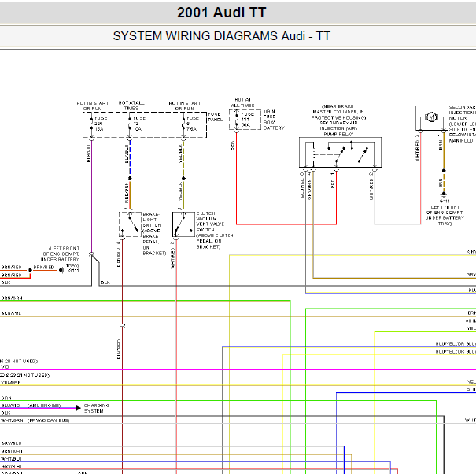Click the G111 ground symbol under the motor
The width and height of the screenshot is (476, 474).
(444, 194)
